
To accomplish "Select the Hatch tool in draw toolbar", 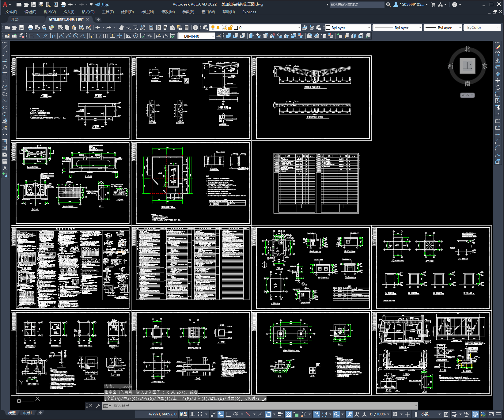I will click(x=5, y=141).
